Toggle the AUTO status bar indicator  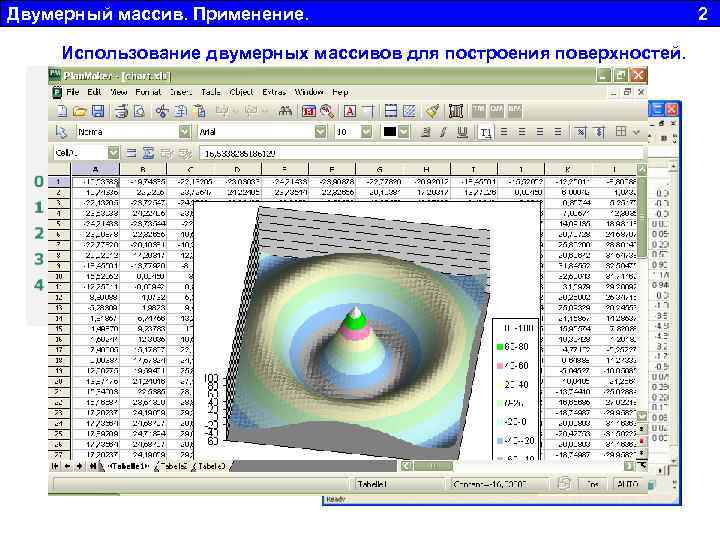[x=627, y=484]
